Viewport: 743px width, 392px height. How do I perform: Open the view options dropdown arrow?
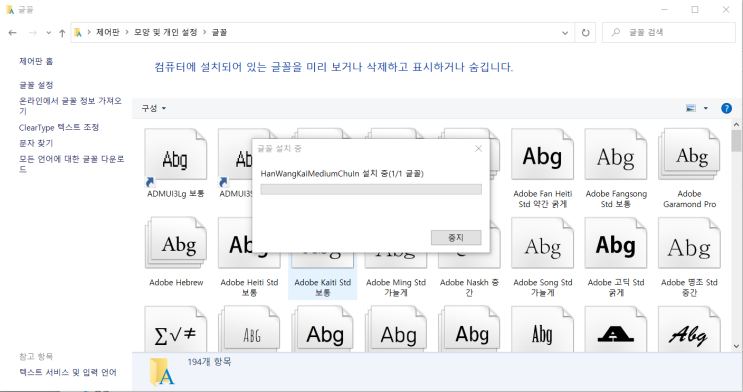pyautogui.click(x=706, y=109)
